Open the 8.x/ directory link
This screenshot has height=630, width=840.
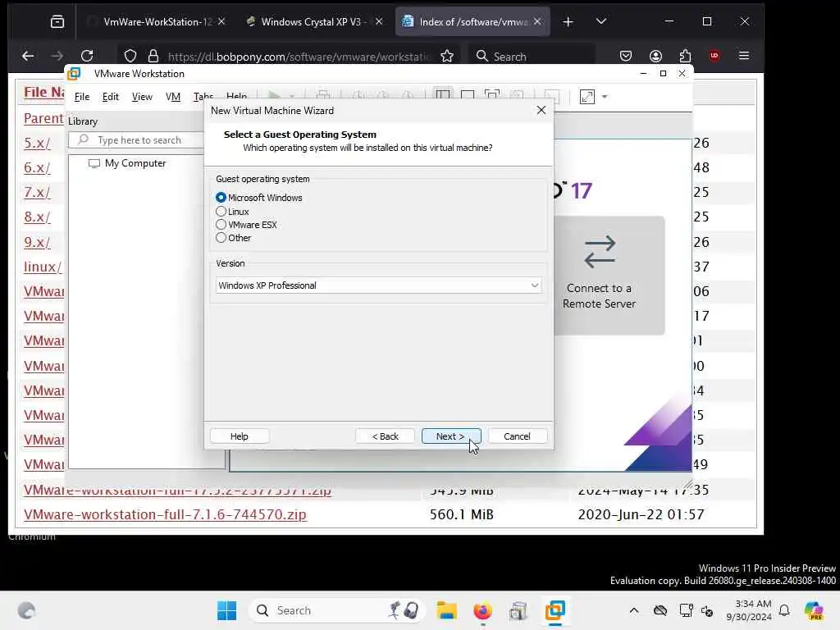tap(37, 217)
